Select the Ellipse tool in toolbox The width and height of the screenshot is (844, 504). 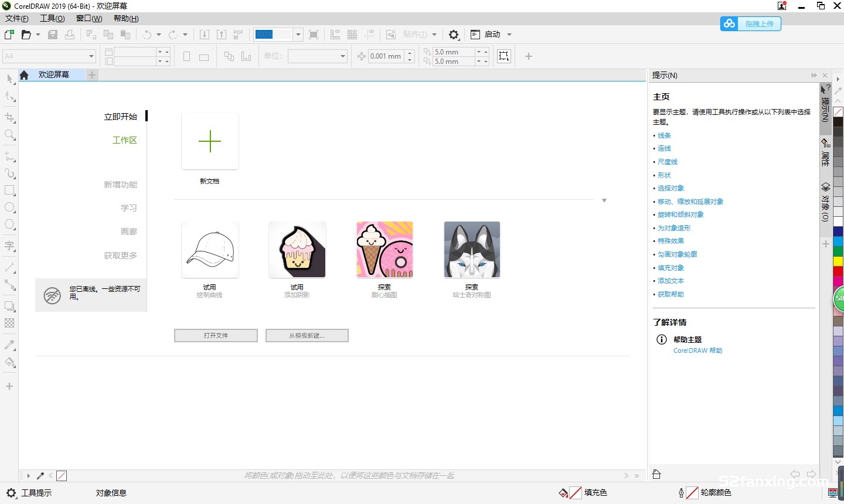click(9, 207)
